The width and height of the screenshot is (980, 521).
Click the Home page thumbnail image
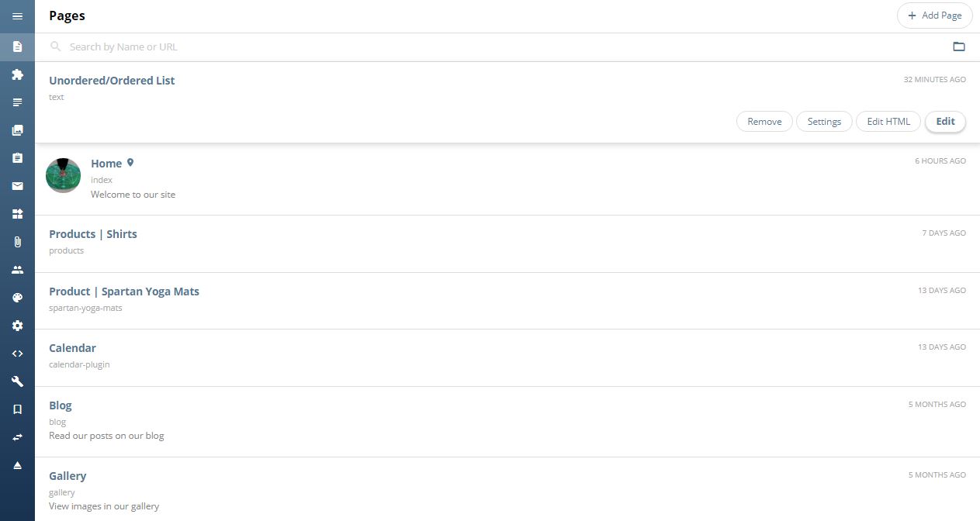coord(64,175)
